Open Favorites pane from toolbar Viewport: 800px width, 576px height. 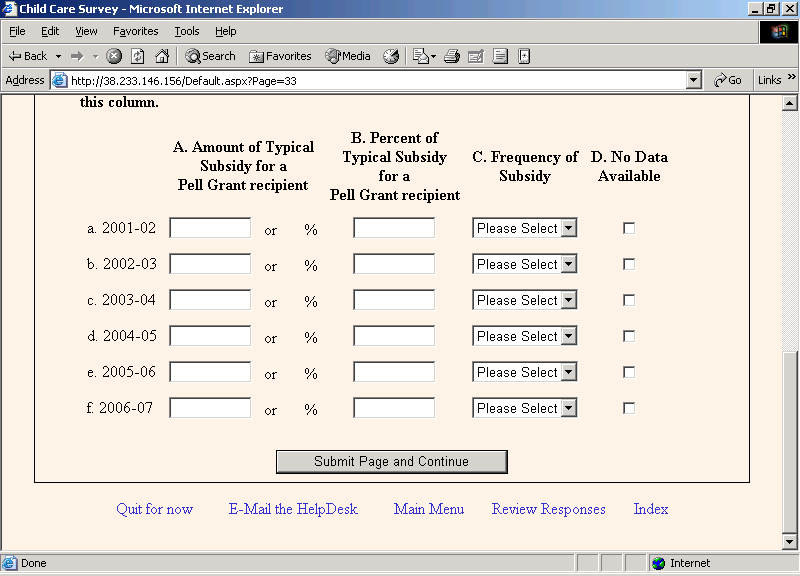pos(280,56)
